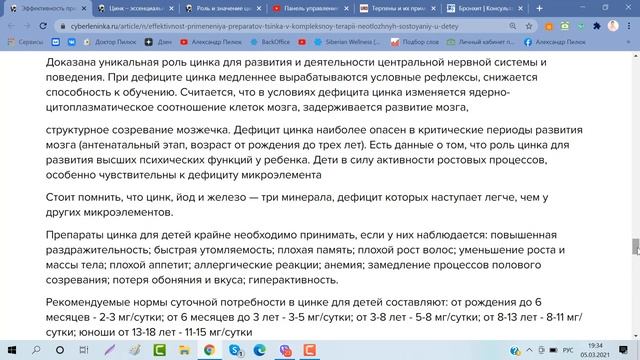This screenshot has width=640, height=360.
Task: Switch the РУС input language indicator
Action: click(x=568, y=350)
